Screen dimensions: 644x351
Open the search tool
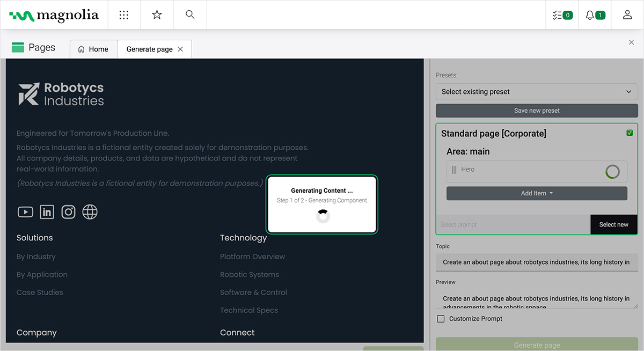point(189,14)
